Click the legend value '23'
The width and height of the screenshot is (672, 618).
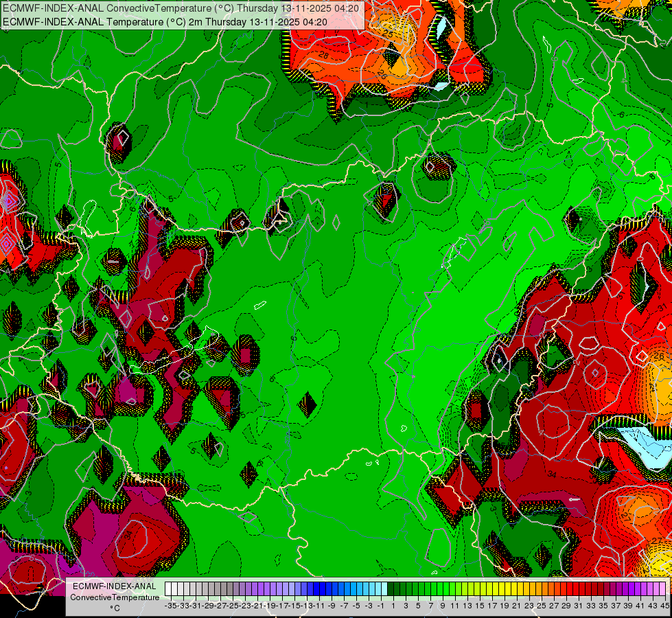529,606
